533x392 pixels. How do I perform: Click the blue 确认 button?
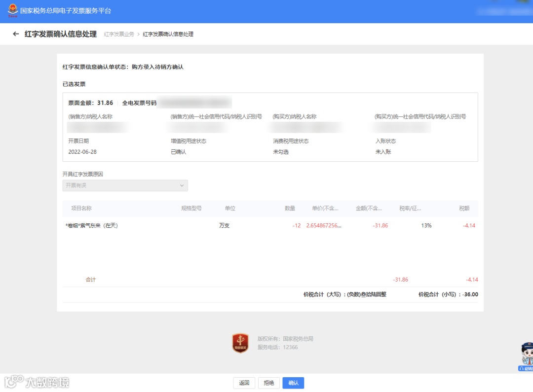coord(293,383)
